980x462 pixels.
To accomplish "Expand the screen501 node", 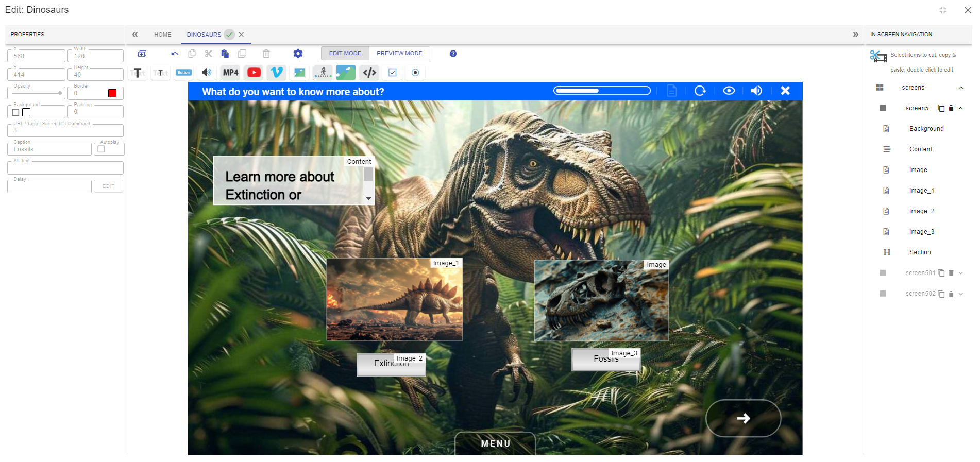I will [961, 273].
